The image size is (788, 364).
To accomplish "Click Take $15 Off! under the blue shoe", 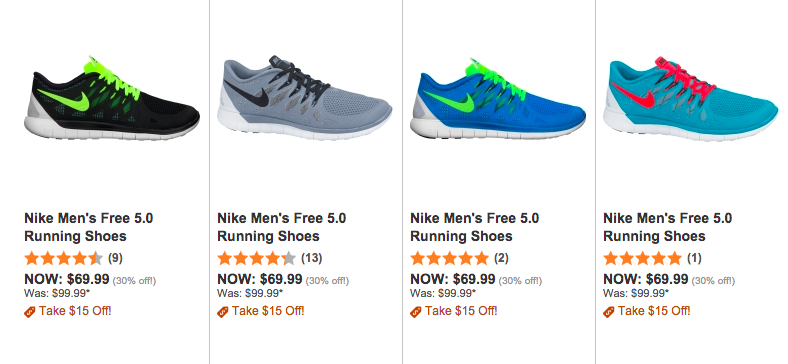I will [x=461, y=311].
